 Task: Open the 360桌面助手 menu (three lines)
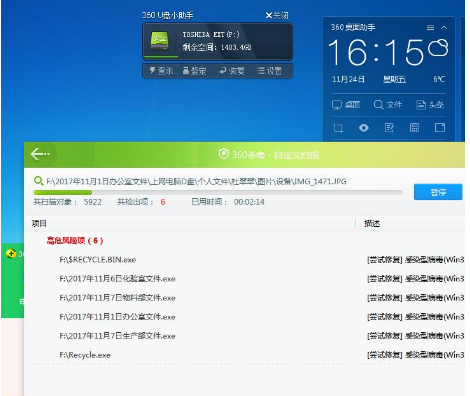pyautogui.click(x=430, y=28)
